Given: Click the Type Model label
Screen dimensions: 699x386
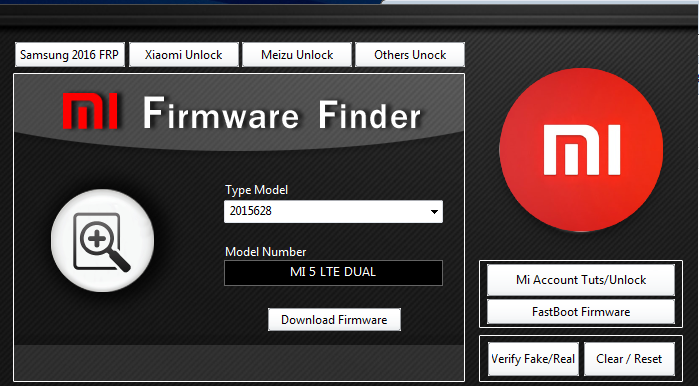Looking at the screenshot, I should click(x=256, y=190).
